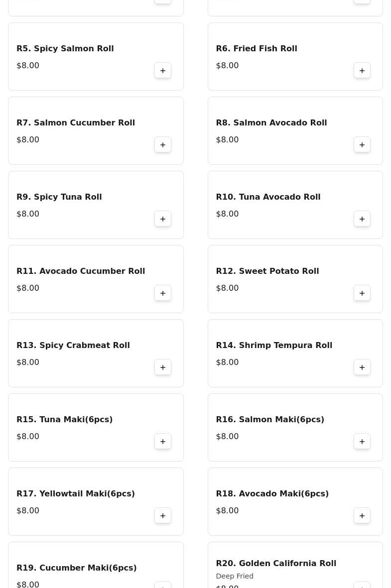
Task: Add R18 Avocado Maki(6pcs)
Action: point(362,516)
